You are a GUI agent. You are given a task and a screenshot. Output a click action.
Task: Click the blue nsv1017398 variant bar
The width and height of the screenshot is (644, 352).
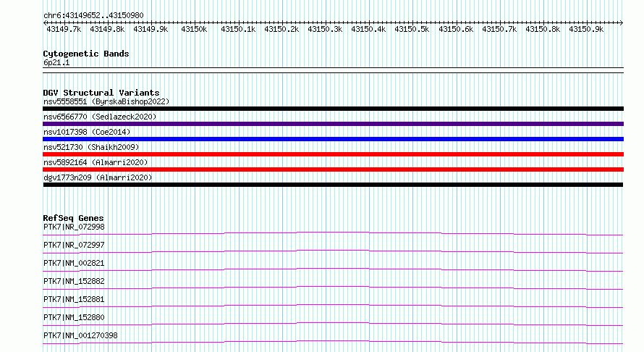[333, 139]
